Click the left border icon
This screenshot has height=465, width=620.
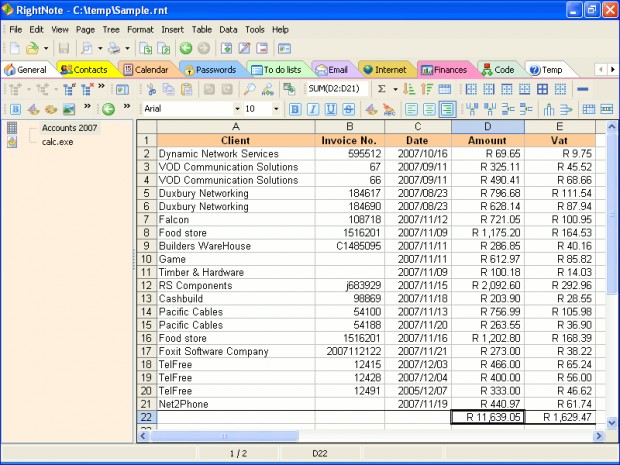[x=471, y=89]
